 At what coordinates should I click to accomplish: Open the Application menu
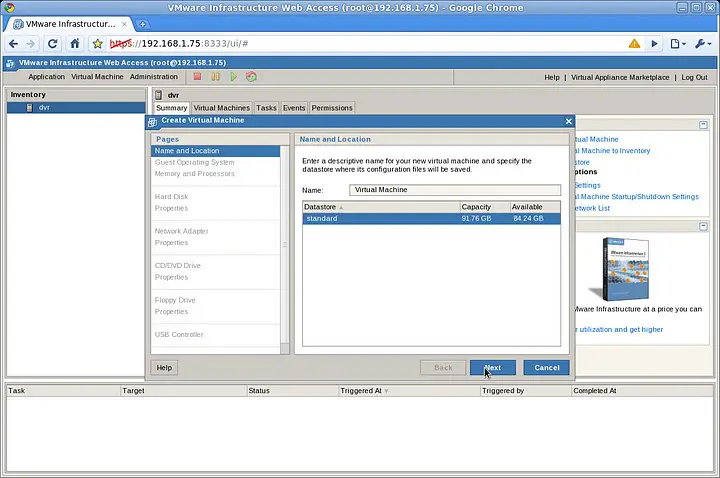46,77
